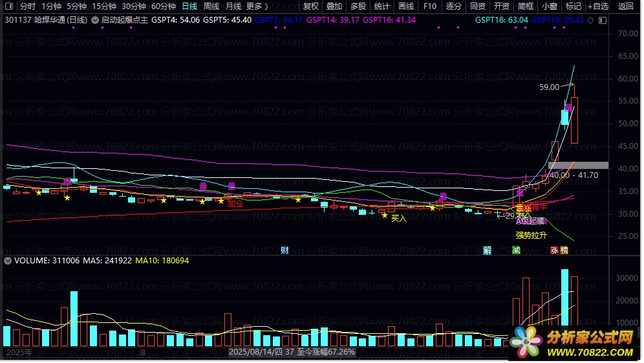Expand the 启动起爆点主 indicator dropdown
Viewport: 644px width, 363px height.
pos(96,20)
